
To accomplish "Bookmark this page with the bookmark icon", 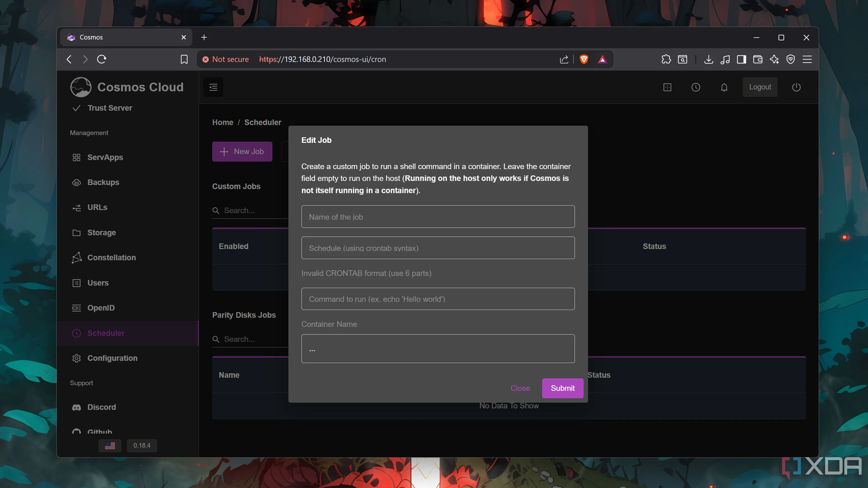I will (184, 59).
